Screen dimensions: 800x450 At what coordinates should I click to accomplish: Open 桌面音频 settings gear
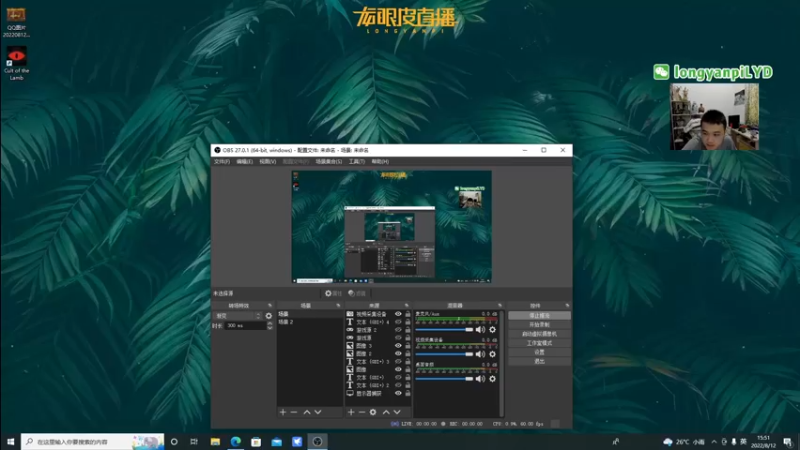click(x=492, y=379)
